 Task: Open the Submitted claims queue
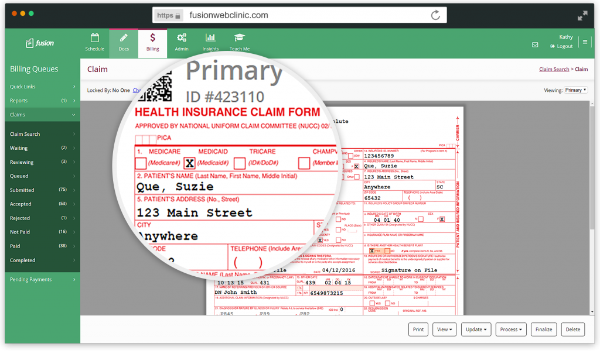(x=42, y=190)
